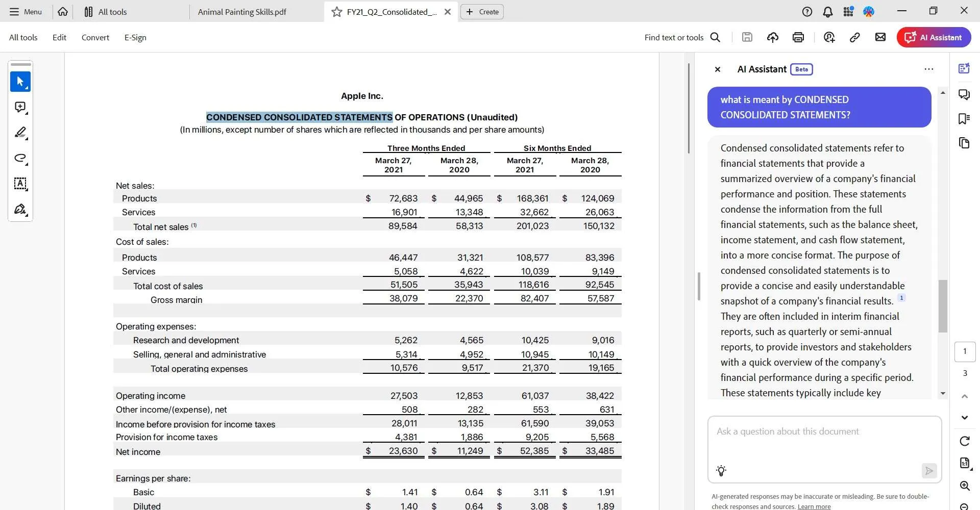Click the send question arrow button
Image resolution: width=980 pixels, height=510 pixels.
click(929, 471)
